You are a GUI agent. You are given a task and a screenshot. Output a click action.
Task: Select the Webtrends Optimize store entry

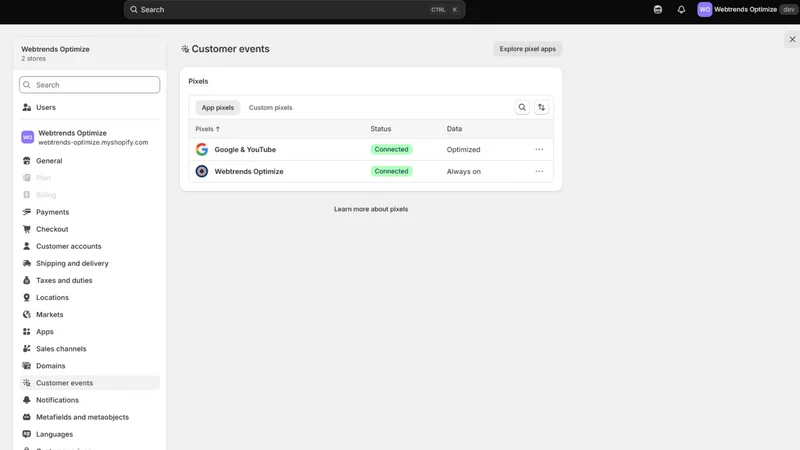click(89, 137)
